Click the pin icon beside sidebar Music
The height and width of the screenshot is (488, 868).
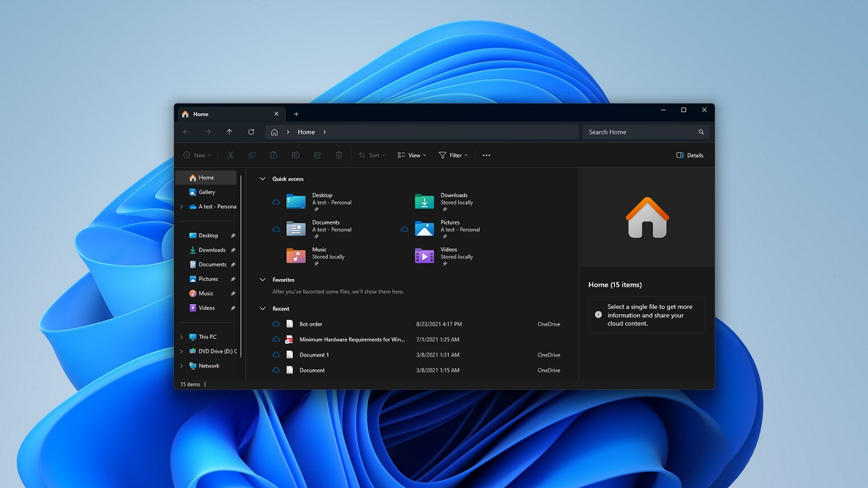point(233,293)
